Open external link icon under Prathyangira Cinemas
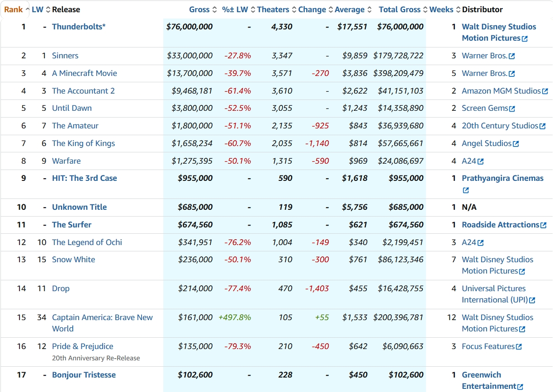 coord(466,191)
